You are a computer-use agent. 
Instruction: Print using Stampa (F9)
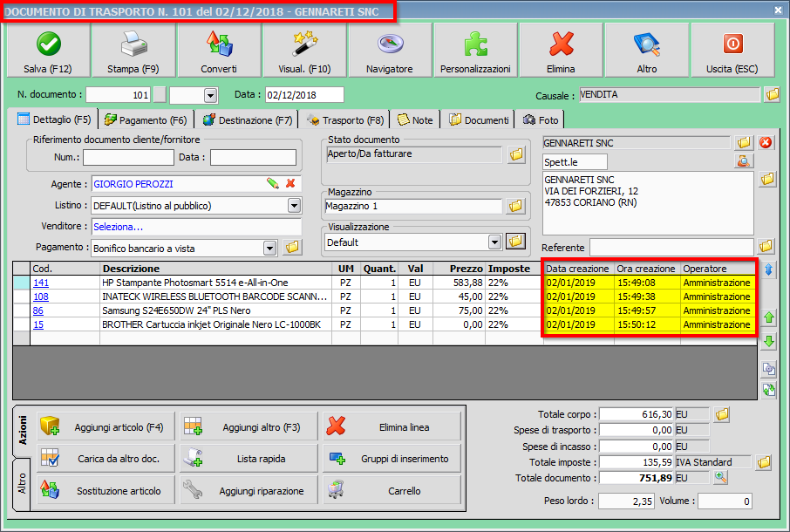click(133, 51)
